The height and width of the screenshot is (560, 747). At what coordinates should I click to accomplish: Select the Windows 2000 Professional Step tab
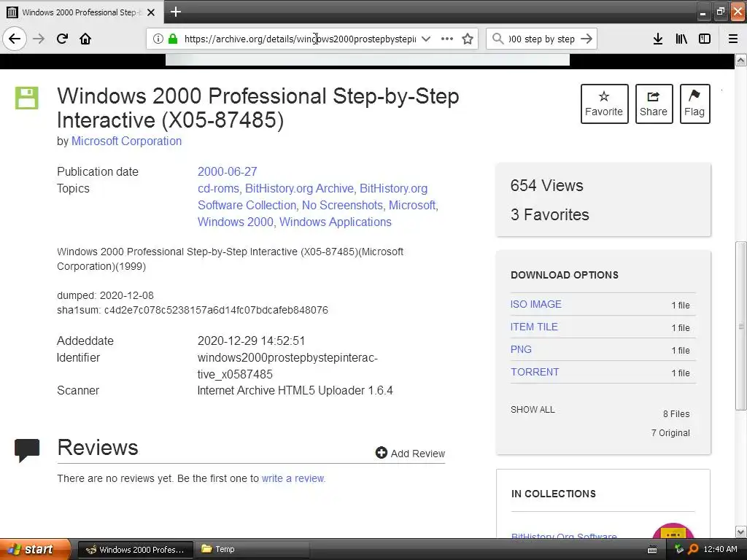point(82,12)
